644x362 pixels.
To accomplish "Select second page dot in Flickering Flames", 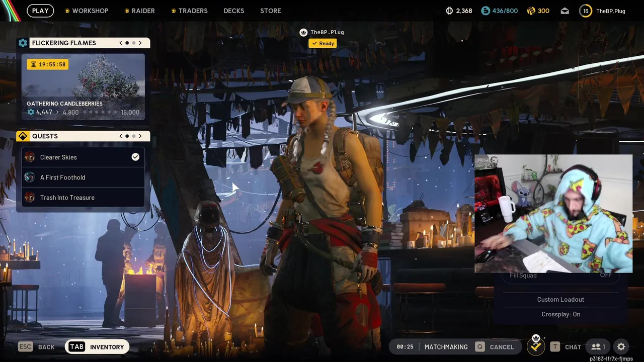I will pos(134,43).
